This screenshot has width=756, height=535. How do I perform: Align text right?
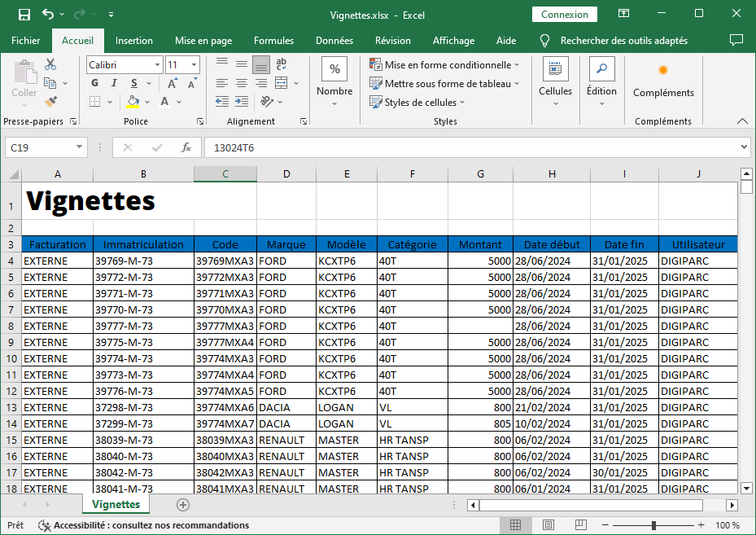261,83
